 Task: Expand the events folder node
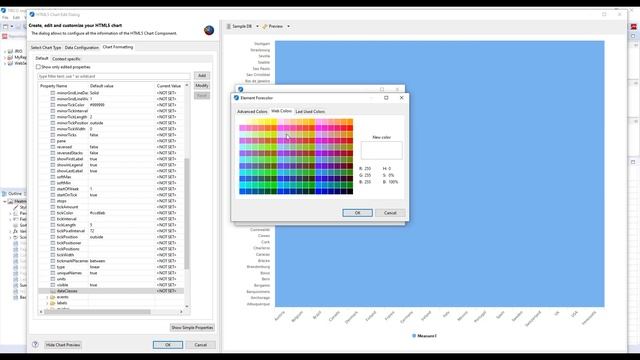(x=47, y=297)
